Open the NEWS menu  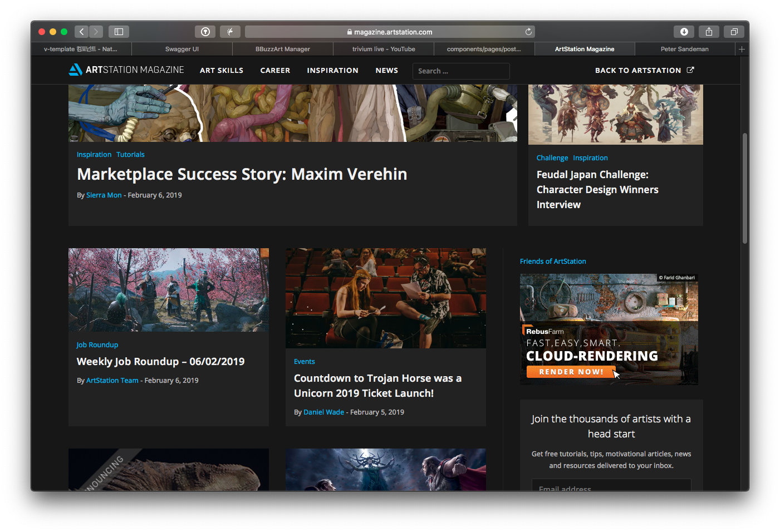point(386,70)
